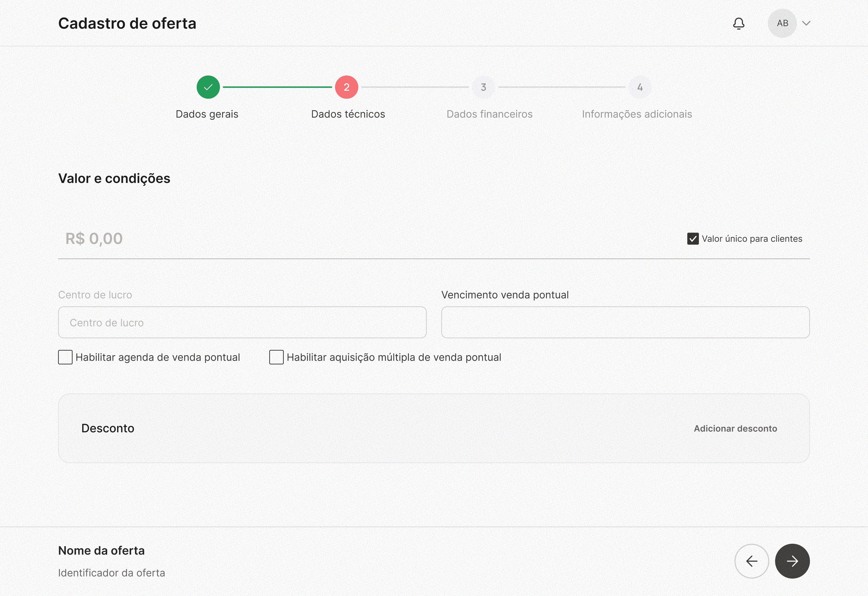Click the Dados técnicos step label

coord(348,114)
